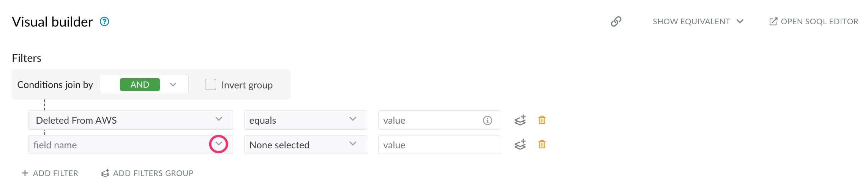Open the equals operator dropdown
Image resolution: width=868 pixels, height=195 pixels.
(x=353, y=119)
